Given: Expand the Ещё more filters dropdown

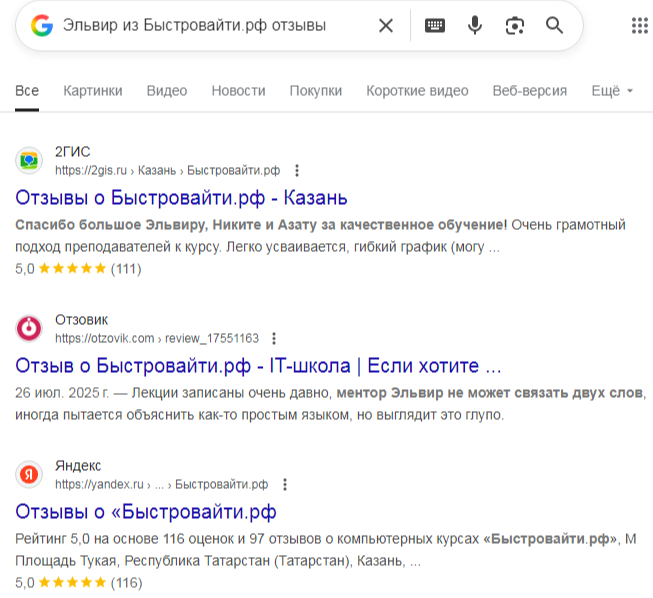Looking at the screenshot, I should 612,91.
